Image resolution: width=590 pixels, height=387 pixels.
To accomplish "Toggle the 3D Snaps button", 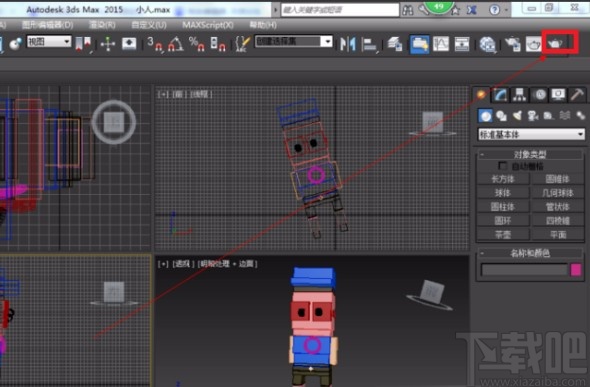I will click(x=155, y=44).
